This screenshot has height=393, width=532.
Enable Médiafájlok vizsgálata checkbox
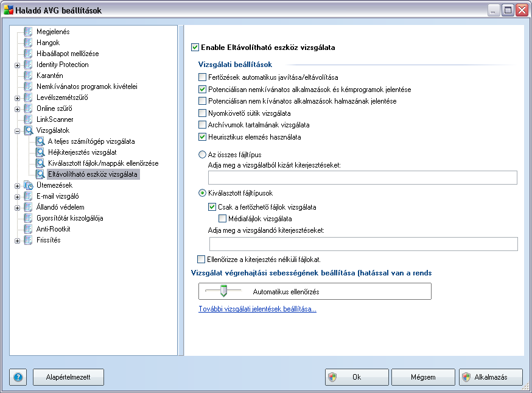coord(222,218)
